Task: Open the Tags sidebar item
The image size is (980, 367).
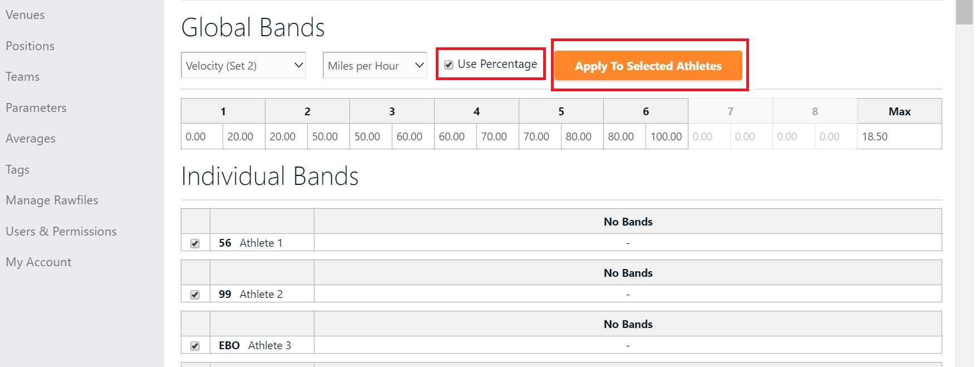Action: coord(17,170)
